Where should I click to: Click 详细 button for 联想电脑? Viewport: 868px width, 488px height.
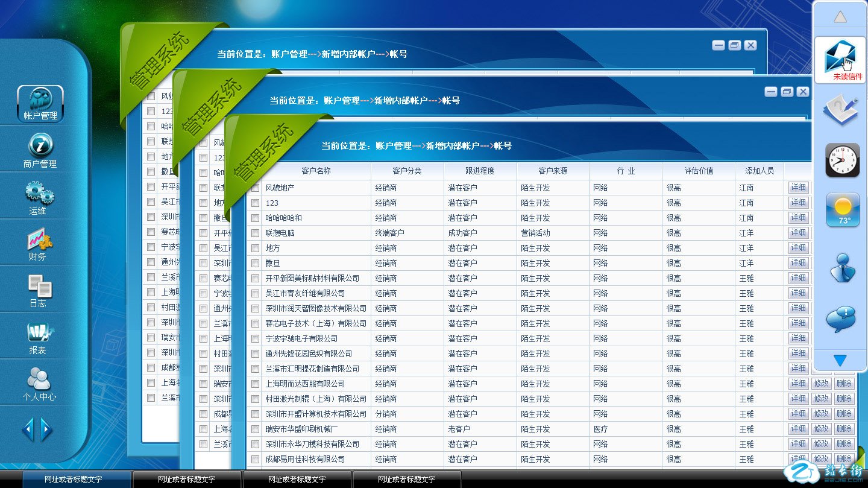pos(799,233)
